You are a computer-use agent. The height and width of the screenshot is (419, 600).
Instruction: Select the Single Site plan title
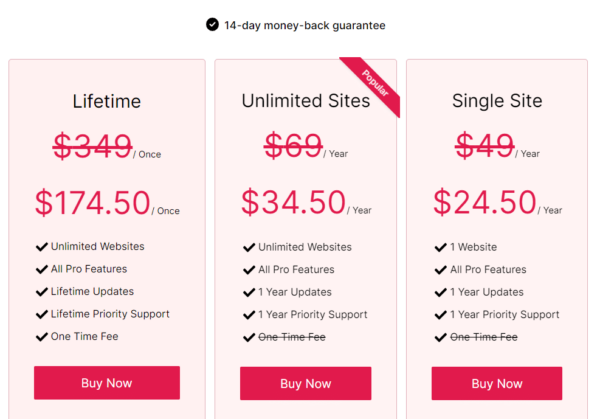[497, 101]
